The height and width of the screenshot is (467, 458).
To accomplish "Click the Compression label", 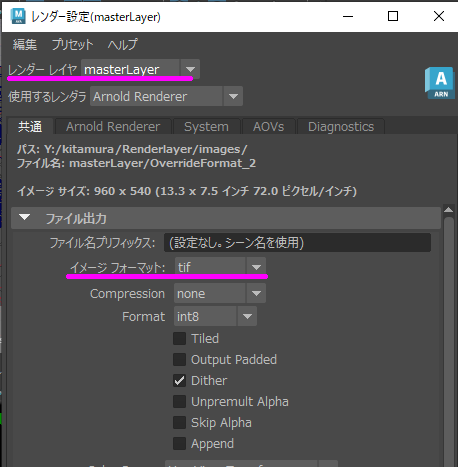I will [127, 294].
